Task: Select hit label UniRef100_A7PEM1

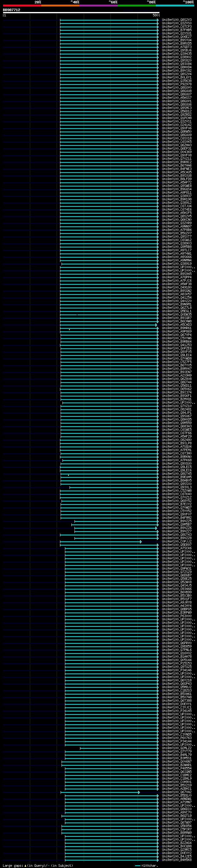Action: [177, 450]
